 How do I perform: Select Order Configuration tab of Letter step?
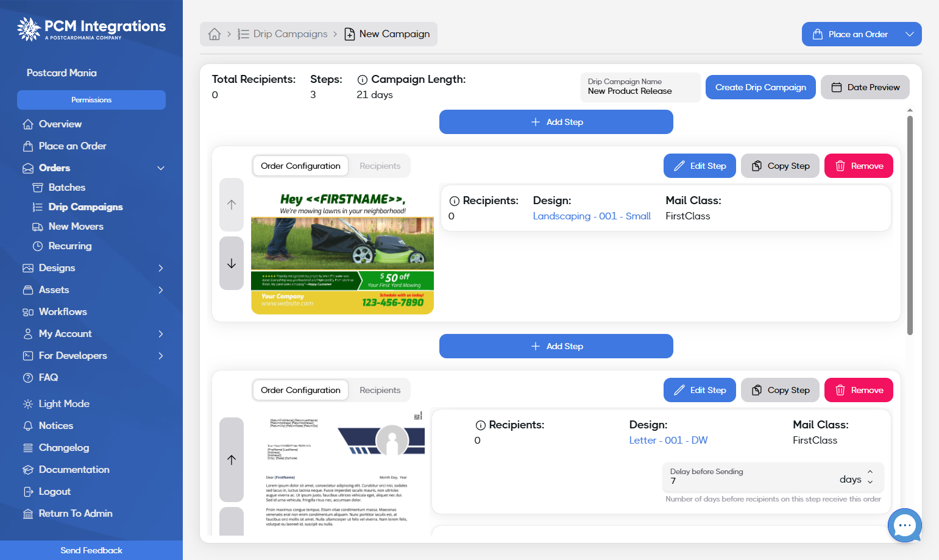click(300, 390)
